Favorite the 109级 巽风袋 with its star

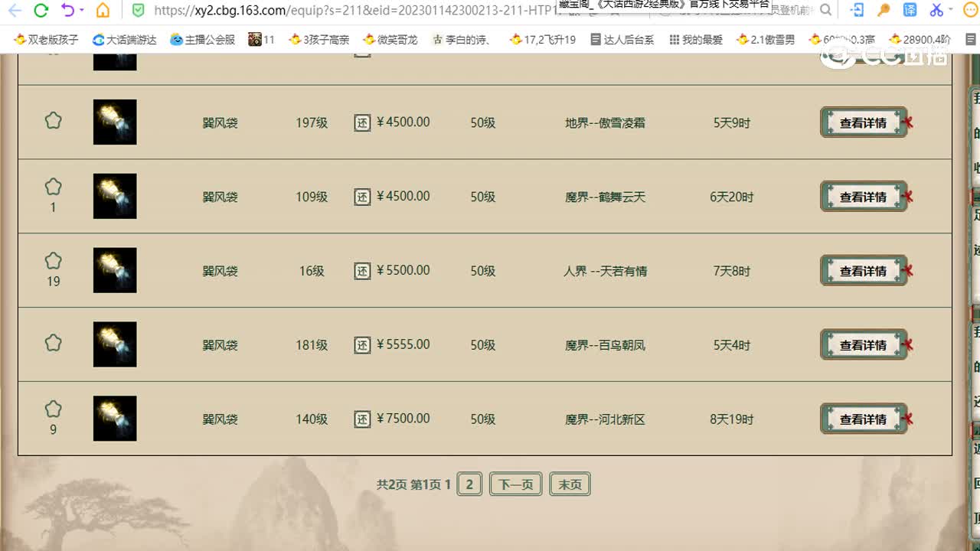53,187
